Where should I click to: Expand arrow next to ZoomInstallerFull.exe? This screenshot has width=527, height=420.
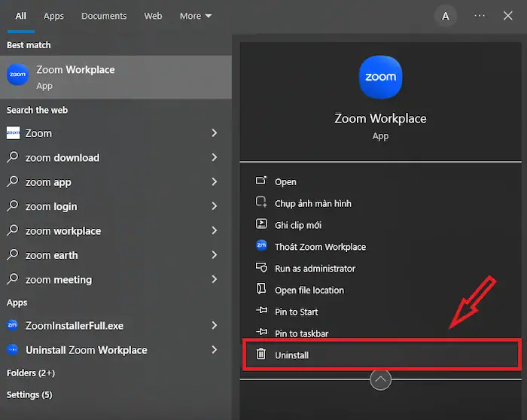click(214, 325)
